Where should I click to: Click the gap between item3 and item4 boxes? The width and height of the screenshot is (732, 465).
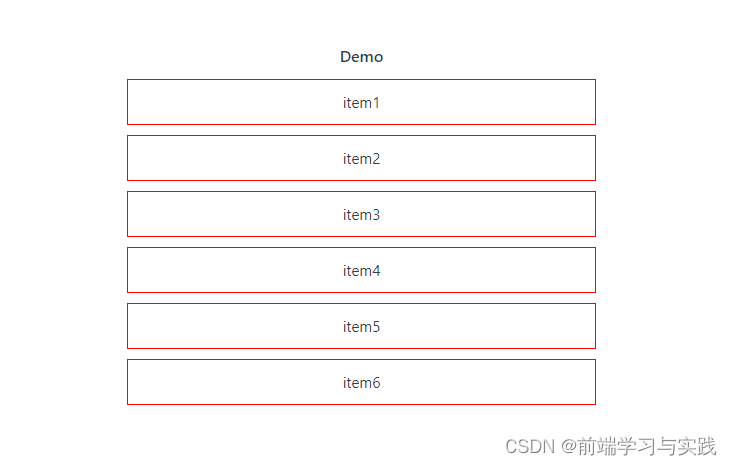point(361,242)
